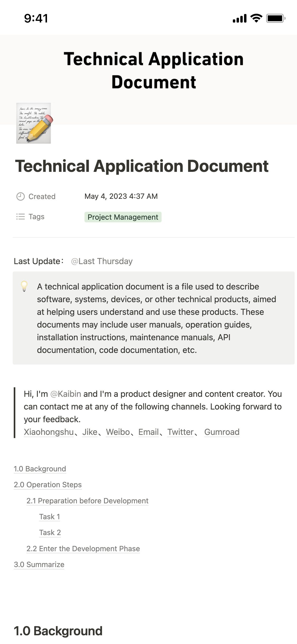Image resolution: width=297 pixels, height=644 pixels.
Task: Click the clock icon beside Created
Action: pyautogui.click(x=21, y=196)
